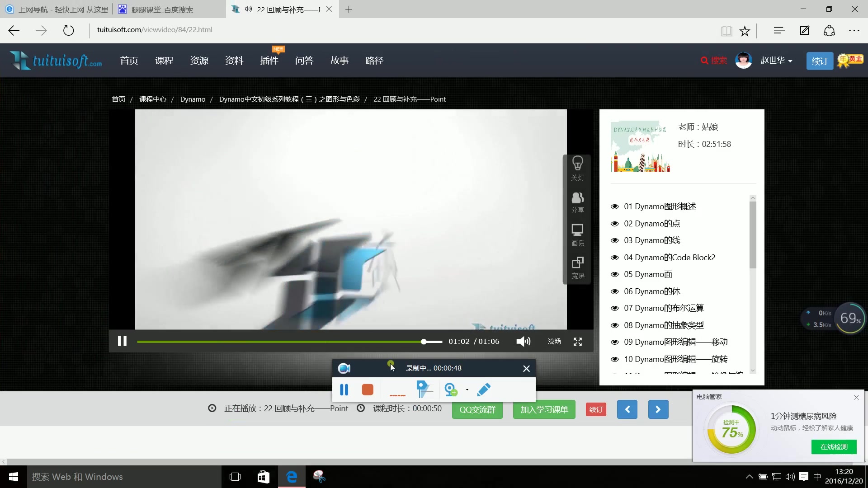Image resolution: width=868 pixels, height=488 pixels.
Task: Click the 加入学习课单 button
Action: (x=544, y=410)
